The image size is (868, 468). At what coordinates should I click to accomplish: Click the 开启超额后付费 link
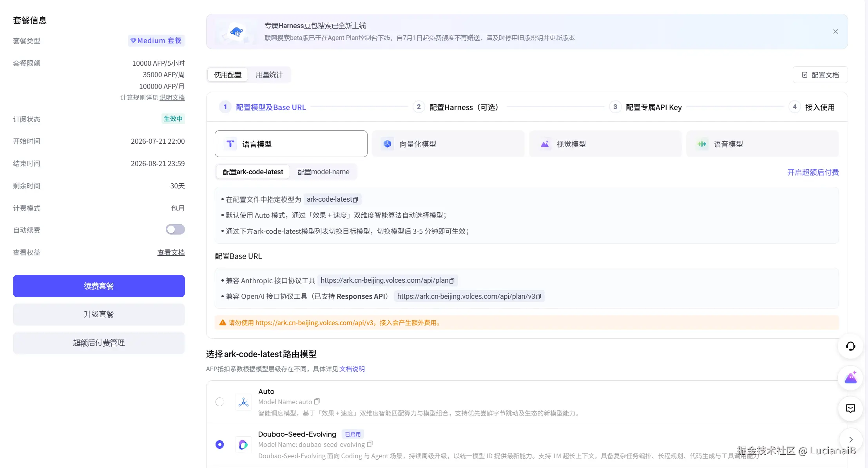(x=813, y=172)
